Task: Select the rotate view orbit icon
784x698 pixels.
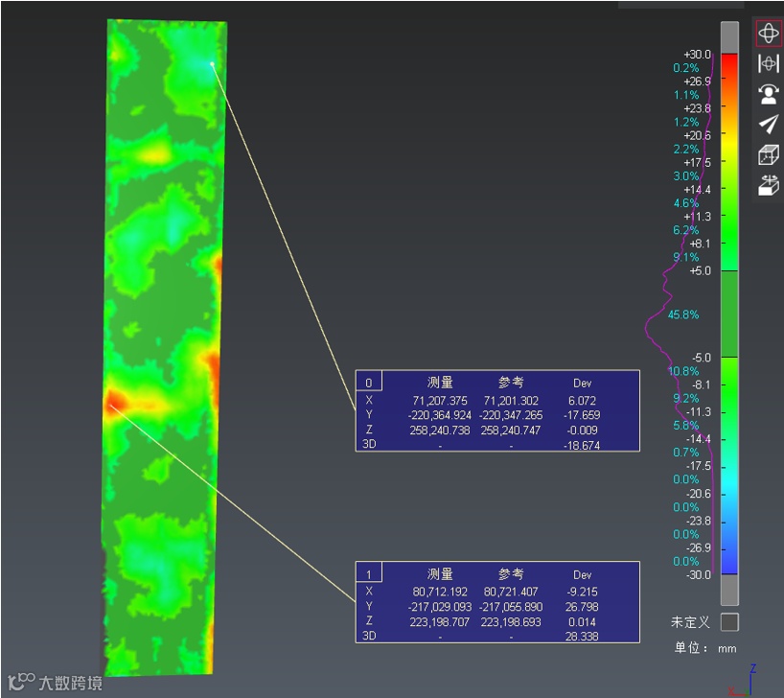Action: (768, 33)
